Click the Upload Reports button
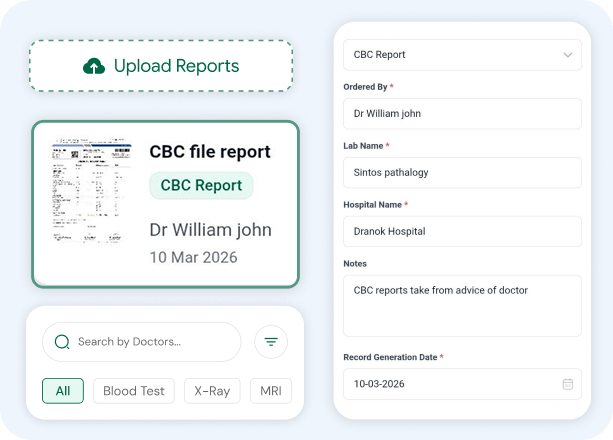This screenshot has height=440, width=613. point(161,66)
